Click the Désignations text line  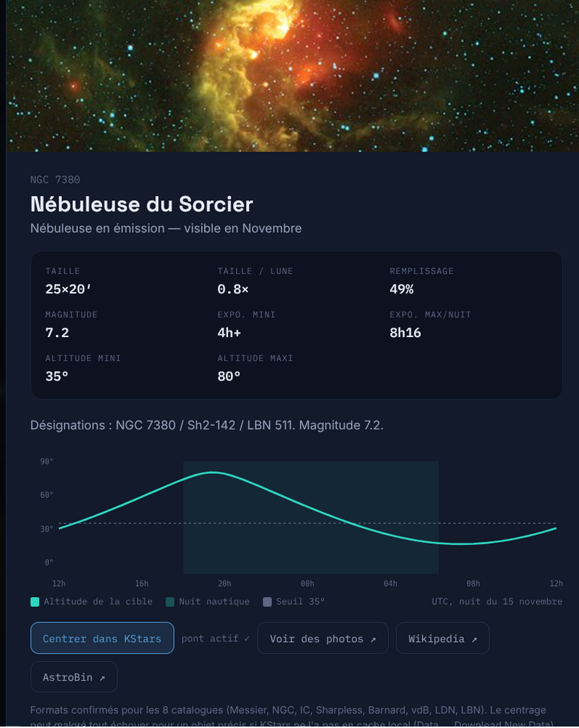[x=207, y=425]
